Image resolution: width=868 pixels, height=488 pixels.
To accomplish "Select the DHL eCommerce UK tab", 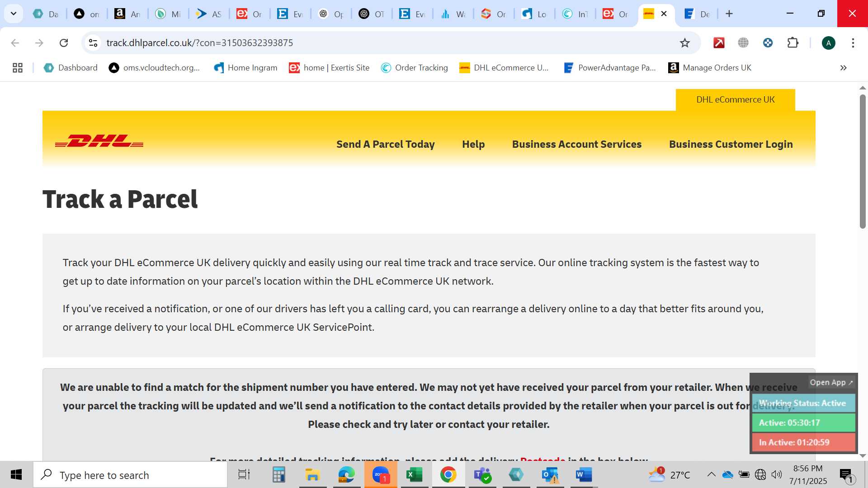I will coord(736,99).
